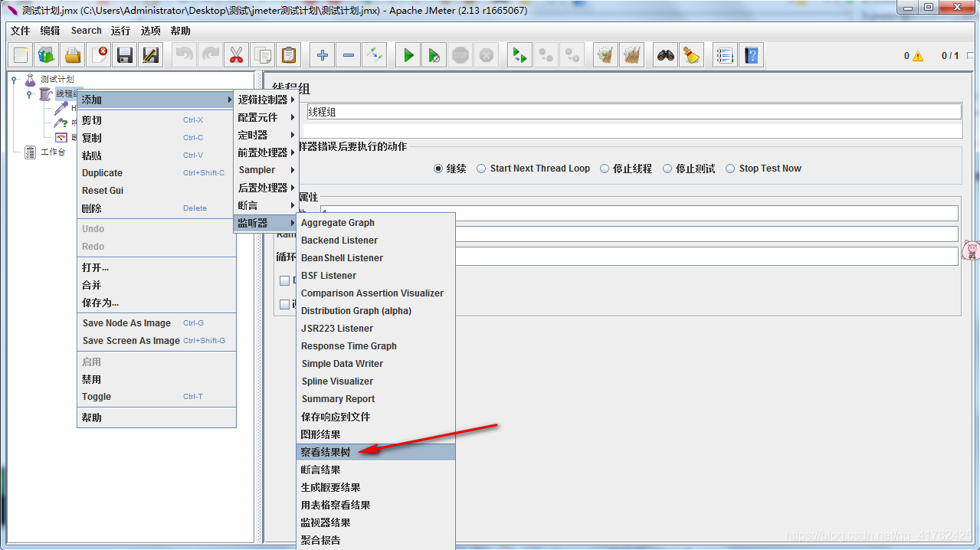Click Save Node As Image entry
This screenshot has width=980, height=550.
157,323
